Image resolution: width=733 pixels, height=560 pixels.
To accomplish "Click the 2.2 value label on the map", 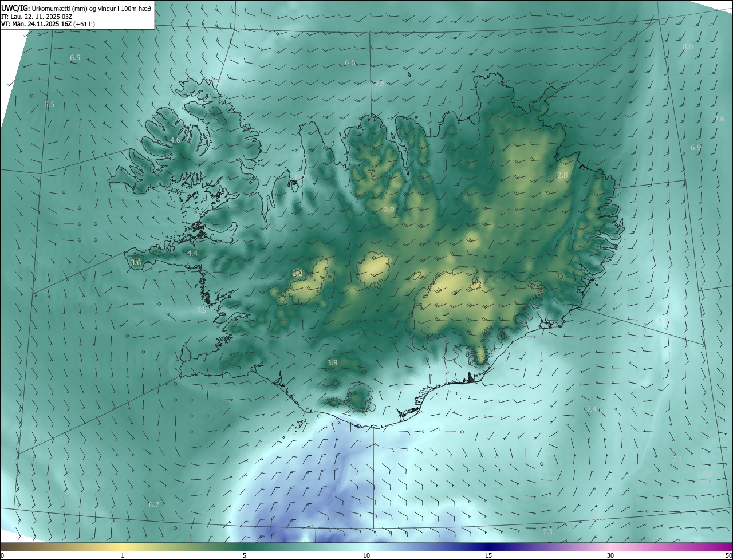I will point(297,274).
